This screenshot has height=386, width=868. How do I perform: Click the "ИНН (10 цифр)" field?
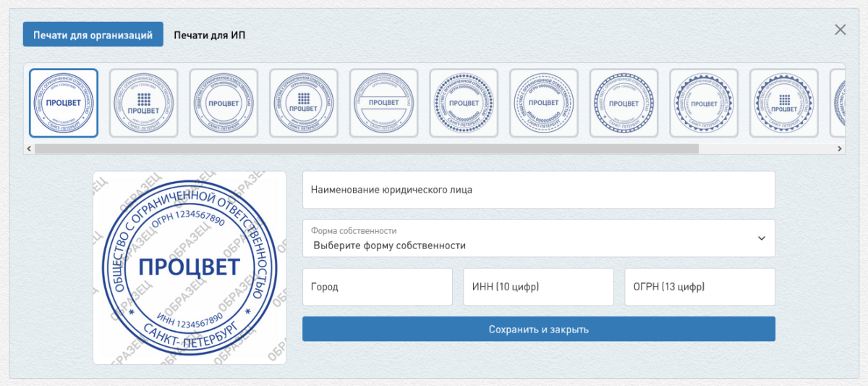538,287
